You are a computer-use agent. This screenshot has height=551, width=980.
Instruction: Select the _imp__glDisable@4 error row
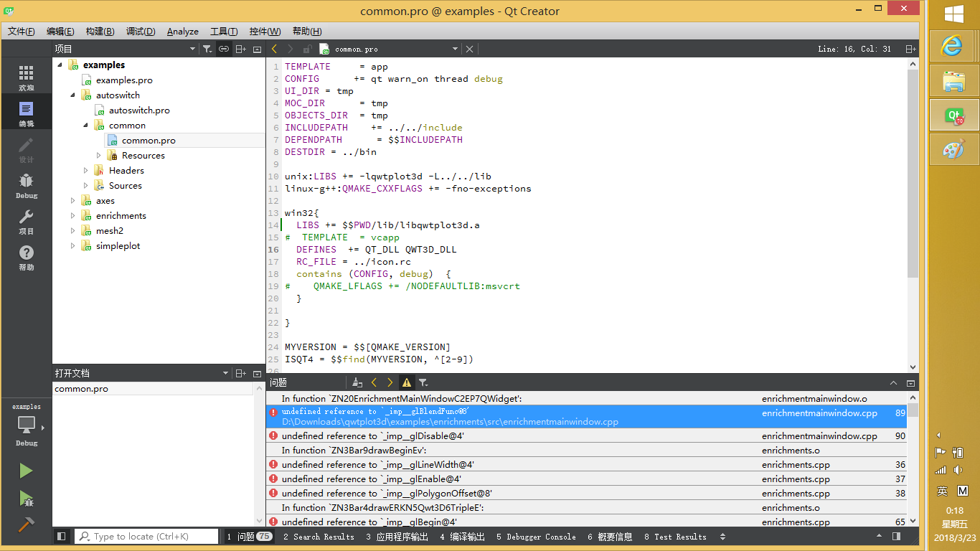click(586, 435)
